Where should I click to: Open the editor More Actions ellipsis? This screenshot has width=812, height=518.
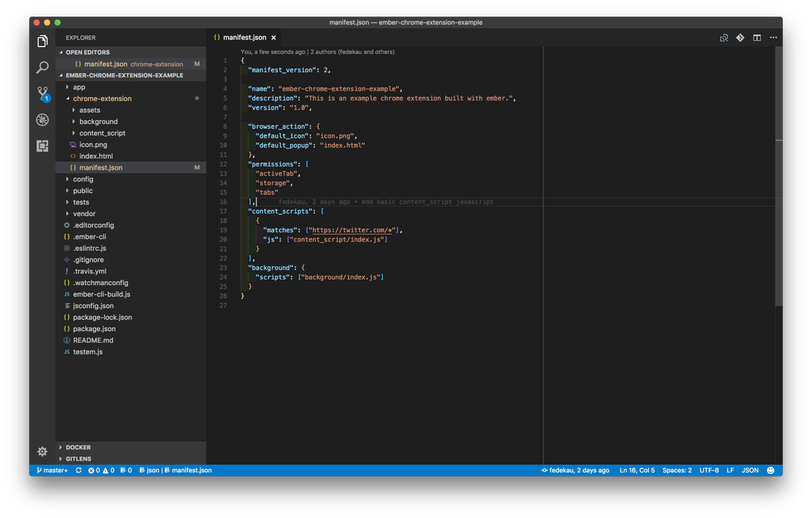tap(773, 38)
